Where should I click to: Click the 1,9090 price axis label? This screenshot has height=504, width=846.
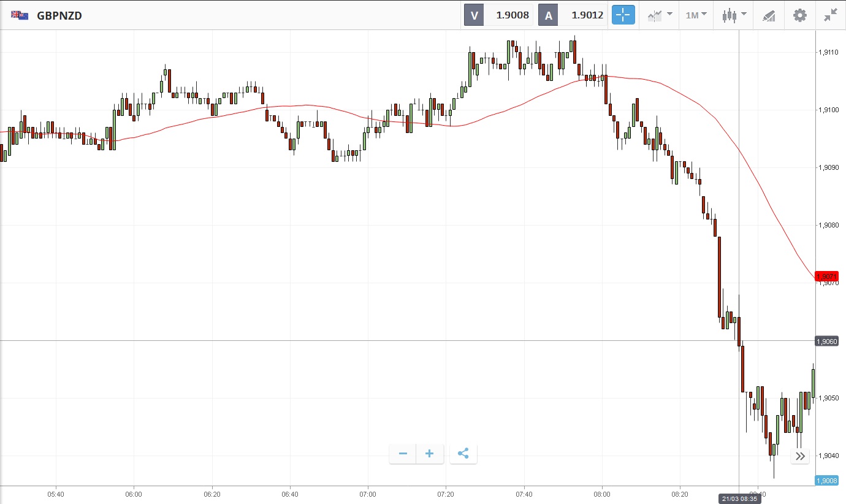828,167
